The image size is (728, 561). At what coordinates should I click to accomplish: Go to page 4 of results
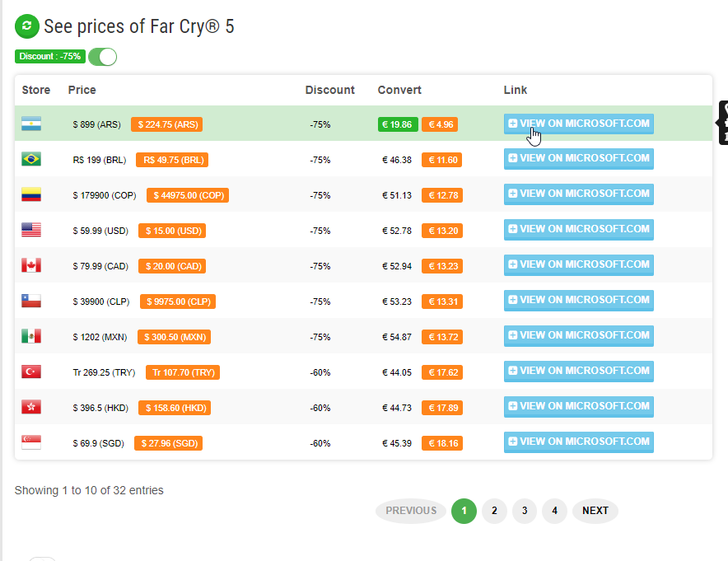click(x=554, y=511)
